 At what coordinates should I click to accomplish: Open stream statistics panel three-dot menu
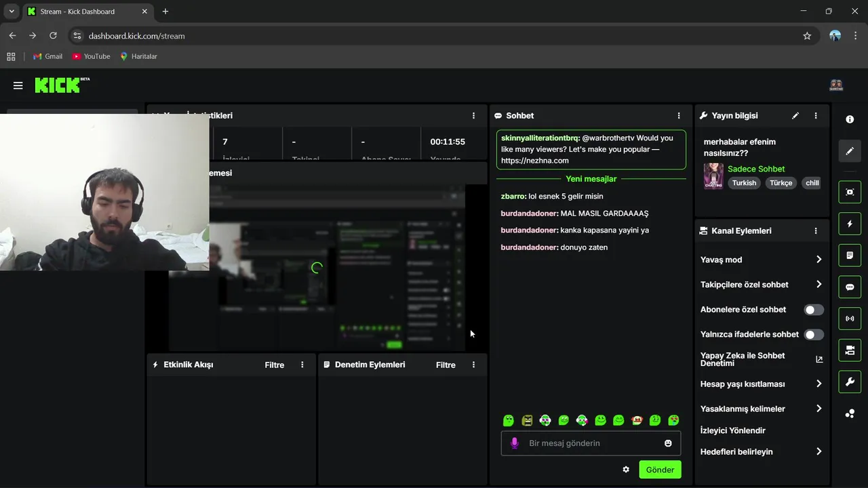click(473, 116)
